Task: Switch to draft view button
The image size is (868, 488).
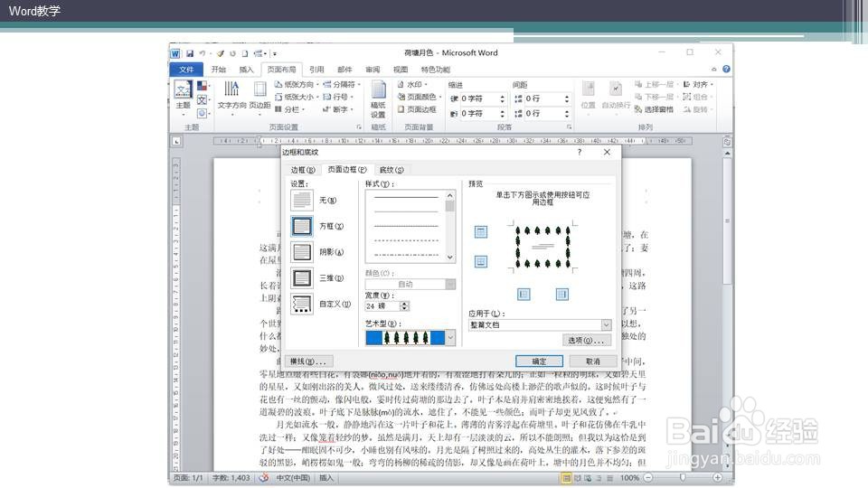Action: coord(609,477)
